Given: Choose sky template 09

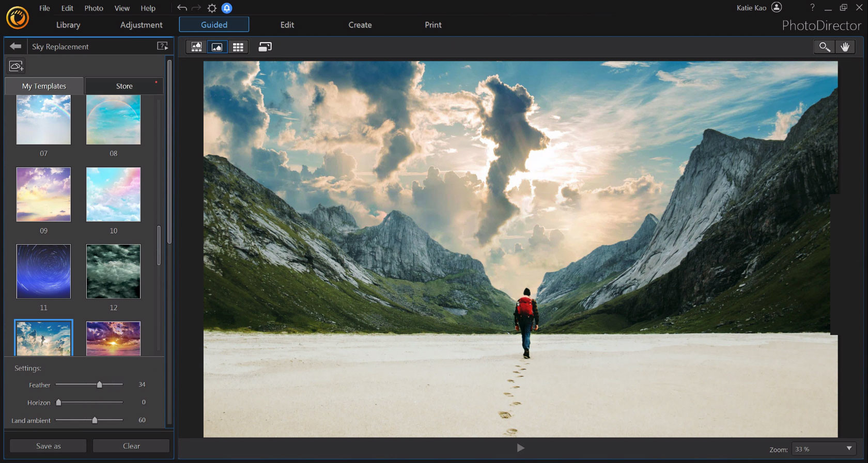Looking at the screenshot, I should (43, 195).
